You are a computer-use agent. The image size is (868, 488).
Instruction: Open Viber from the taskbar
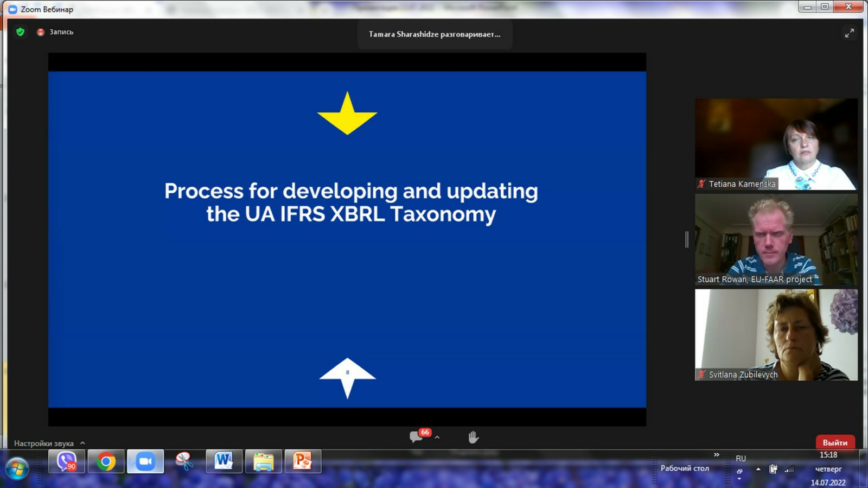[67, 462]
